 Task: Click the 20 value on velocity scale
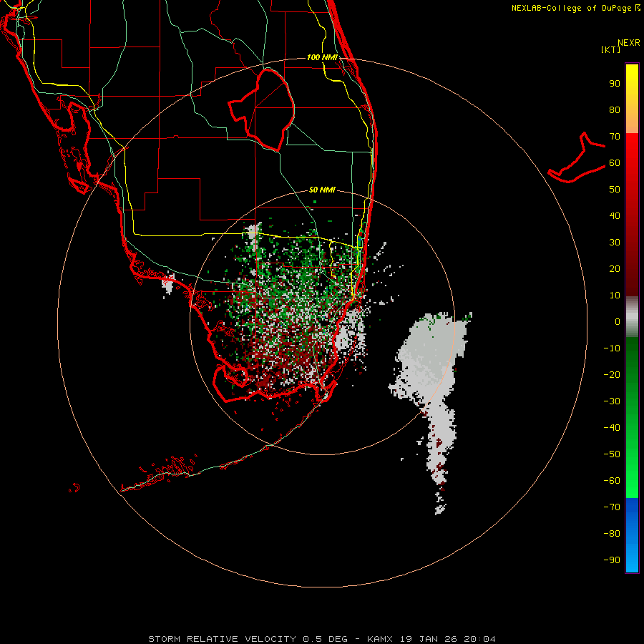[x=615, y=269]
